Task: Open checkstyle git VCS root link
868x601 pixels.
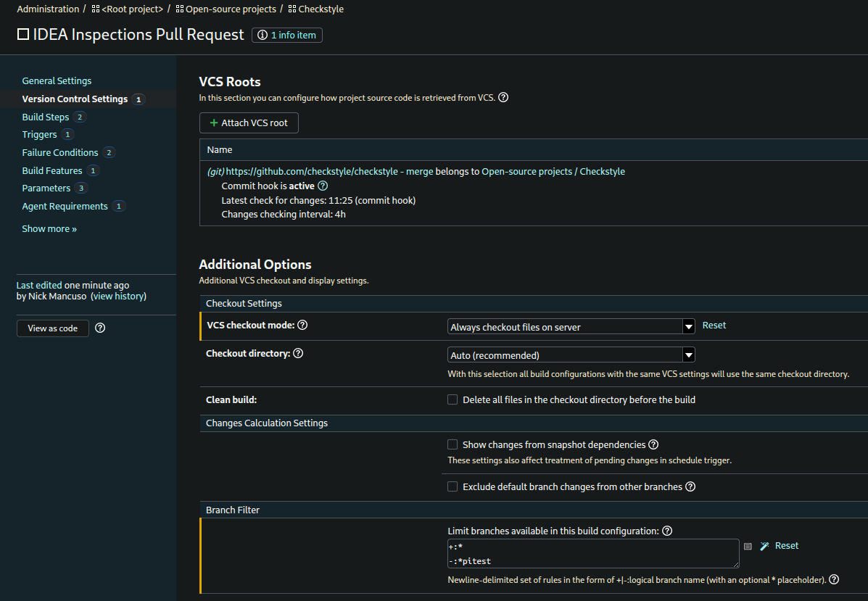Action: (x=329, y=172)
